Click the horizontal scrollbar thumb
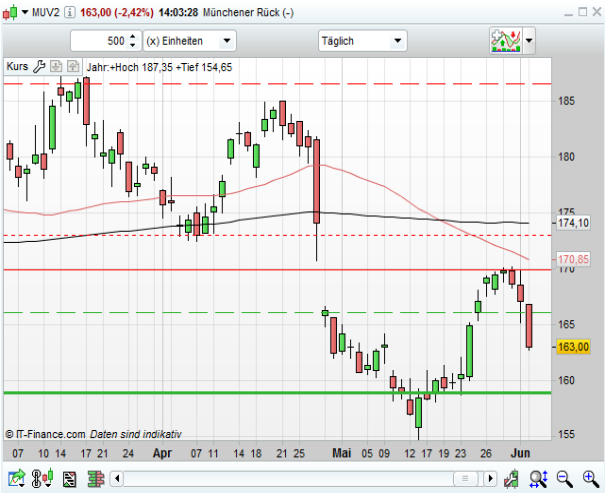605x493 pixels. (x=465, y=479)
